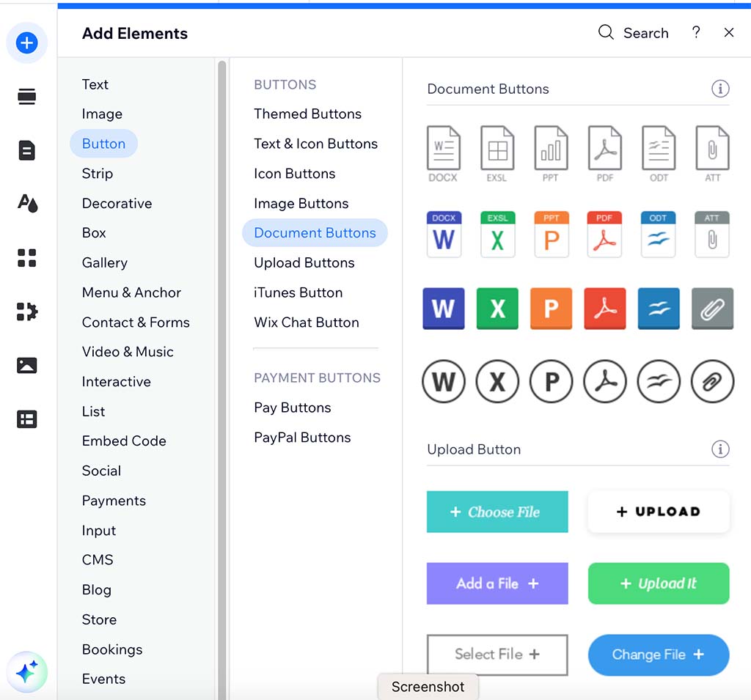Open the Site Styles letter A icon

(x=27, y=204)
